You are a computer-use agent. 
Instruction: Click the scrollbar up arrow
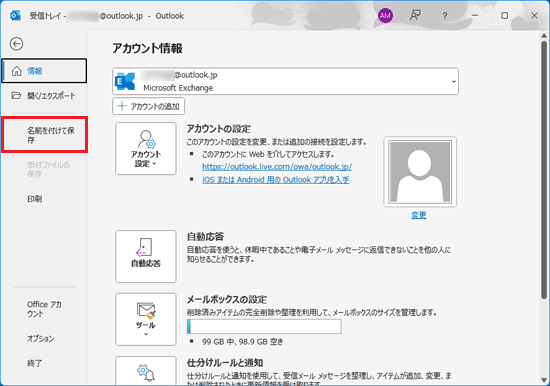[x=544, y=36]
